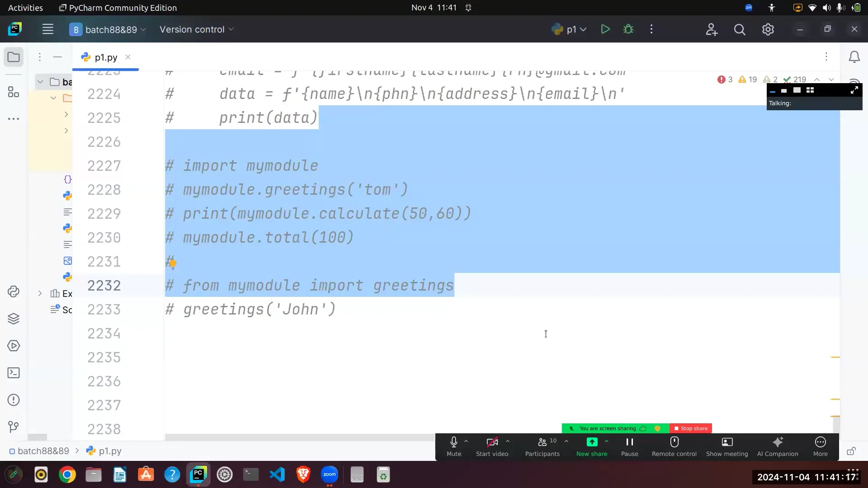Screen dimensions: 868x488
Task: Open PyCharm settings via gear icon
Action: click(x=768, y=29)
